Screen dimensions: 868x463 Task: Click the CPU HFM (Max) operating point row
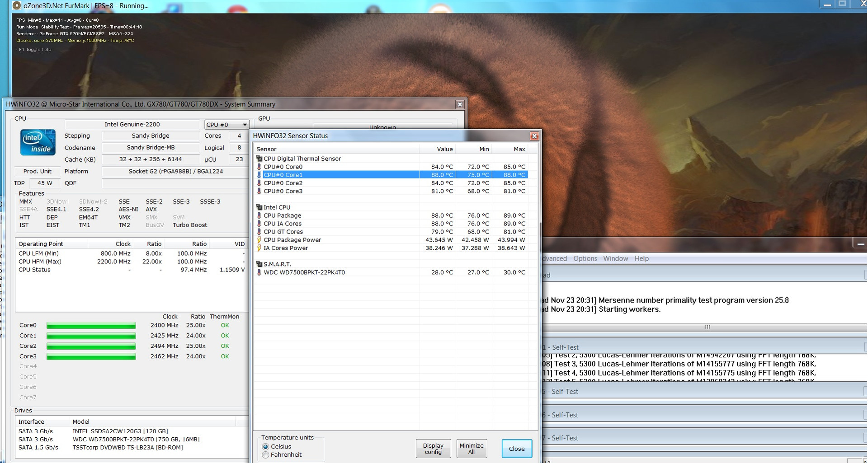[131, 262]
